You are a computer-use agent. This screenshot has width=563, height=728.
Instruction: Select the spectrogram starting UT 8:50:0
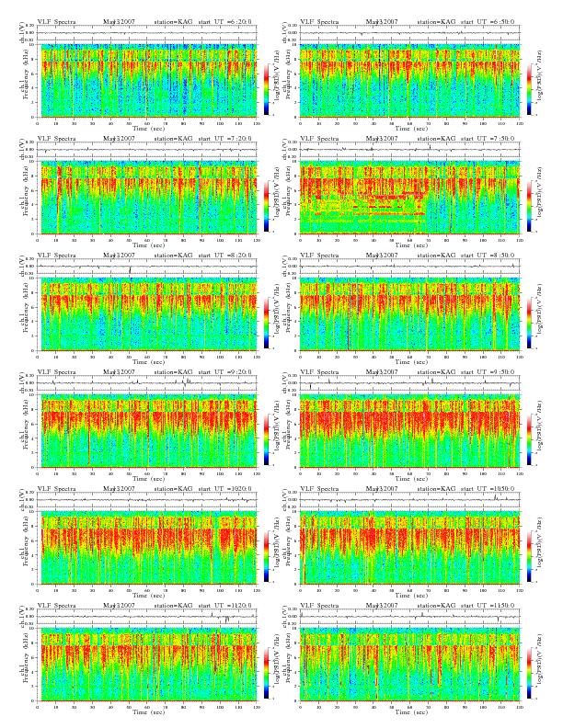[x=410, y=313]
